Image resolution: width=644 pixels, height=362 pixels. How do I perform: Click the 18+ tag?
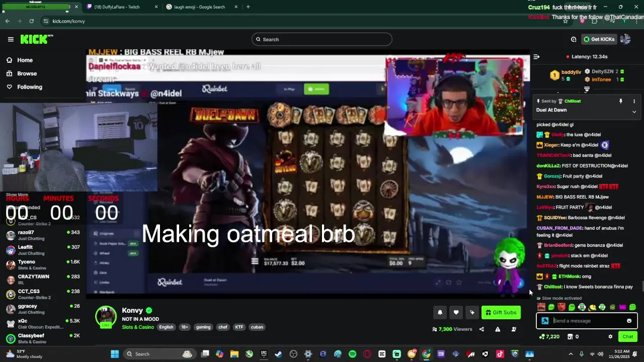(185, 327)
